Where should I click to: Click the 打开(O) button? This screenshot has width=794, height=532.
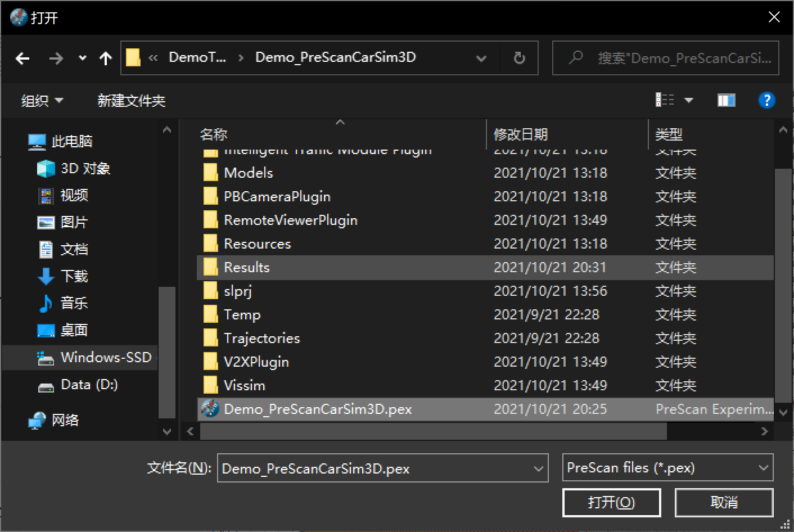[611, 502]
